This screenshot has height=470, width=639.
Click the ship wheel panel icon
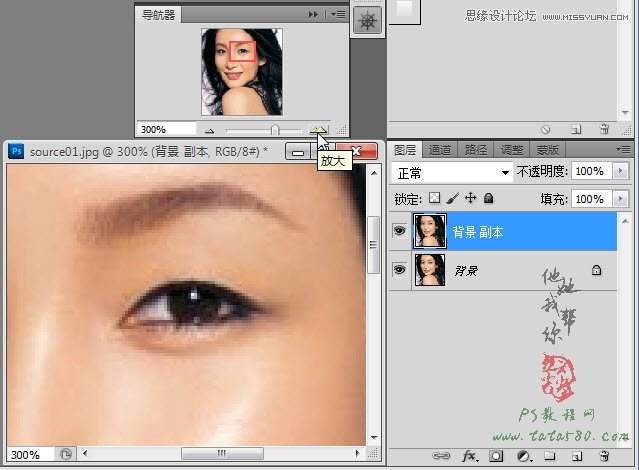(367, 20)
